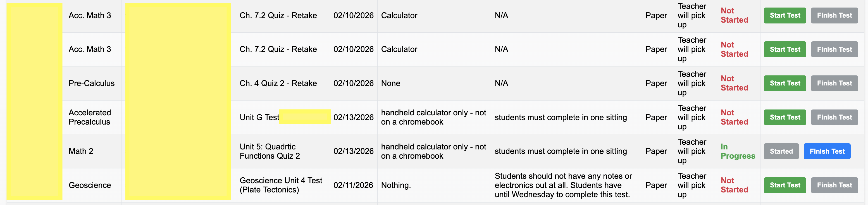The image size is (868, 205).
Task: Click the Ch. 4 Quiz 2 - Retake cell
Action: coord(278,83)
